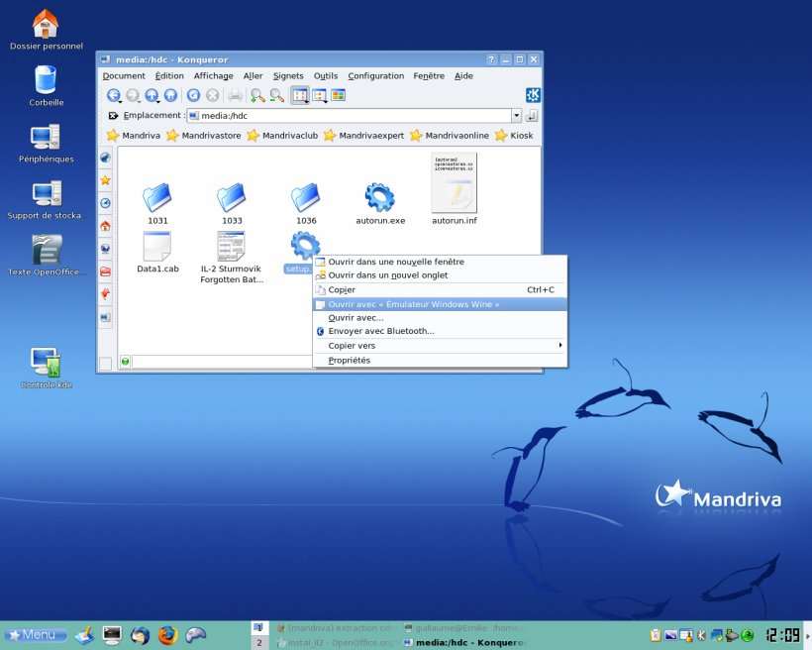This screenshot has width=812, height=650.
Task: Open the History clock panel in the sidebar
Action: 105,203
